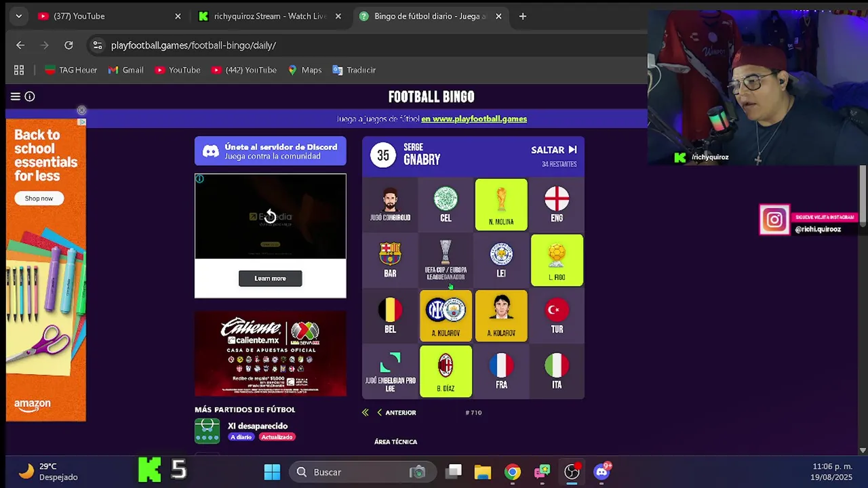Jump back with double chevron icon
Image resolution: width=868 pixels, height=488 pixels.
pos(365,412)
